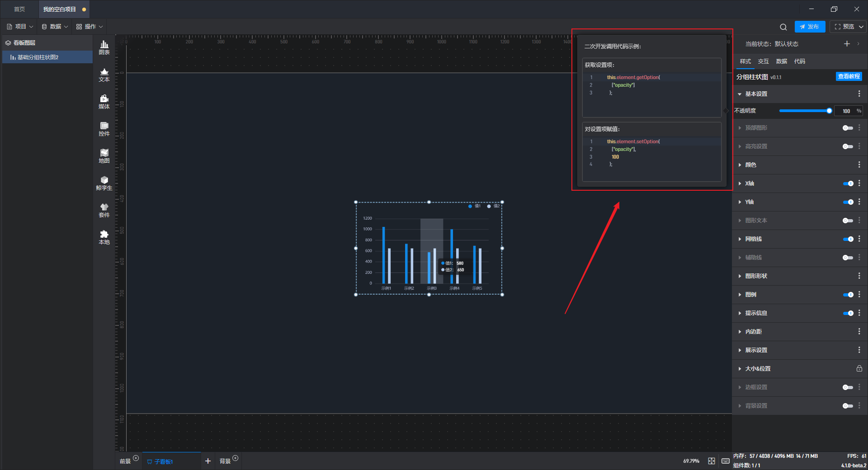This screenshot has height=470, width=868.
Task: Open the 套件 kit component library
Action: (x=104, y=210)
